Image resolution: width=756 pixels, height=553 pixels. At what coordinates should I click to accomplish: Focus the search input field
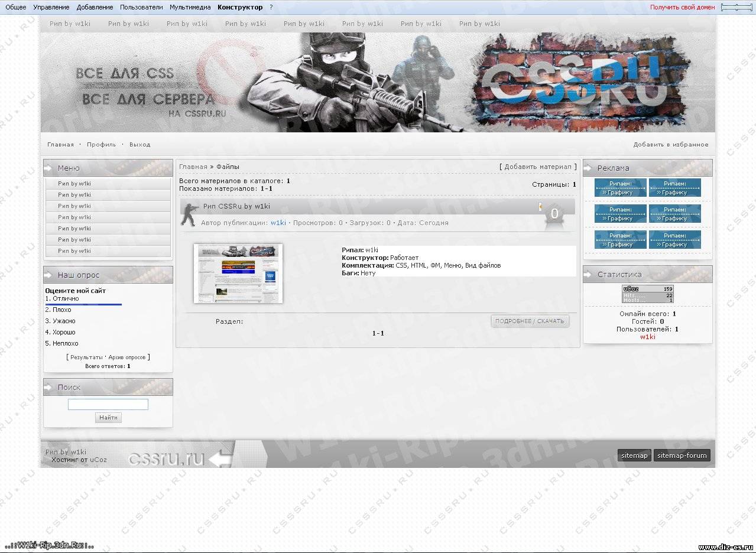click(x=108, y=405)
